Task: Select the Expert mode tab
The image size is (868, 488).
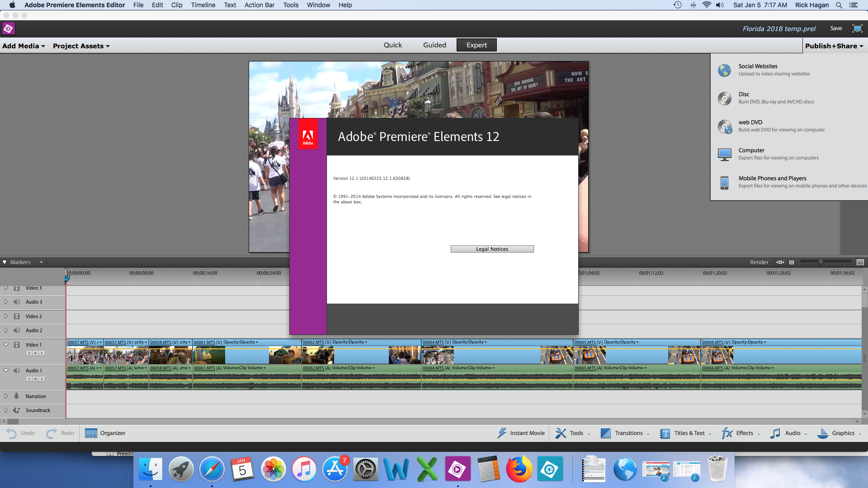Action: (476, 45)
